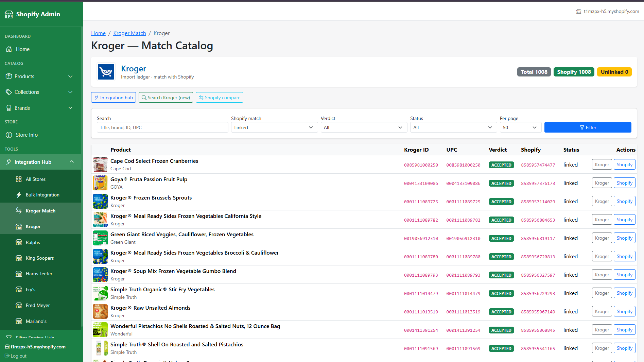The image size is (644, 362).
Task: Click the King Soopers store icon
Action: (19, 258)
